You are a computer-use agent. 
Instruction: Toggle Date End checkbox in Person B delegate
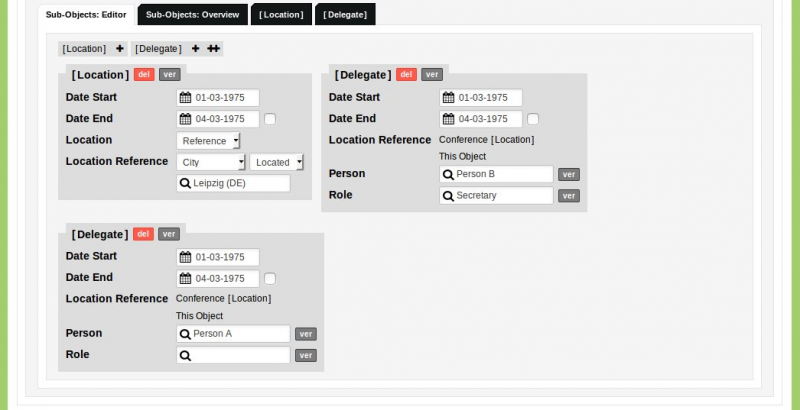coord(533,119)
